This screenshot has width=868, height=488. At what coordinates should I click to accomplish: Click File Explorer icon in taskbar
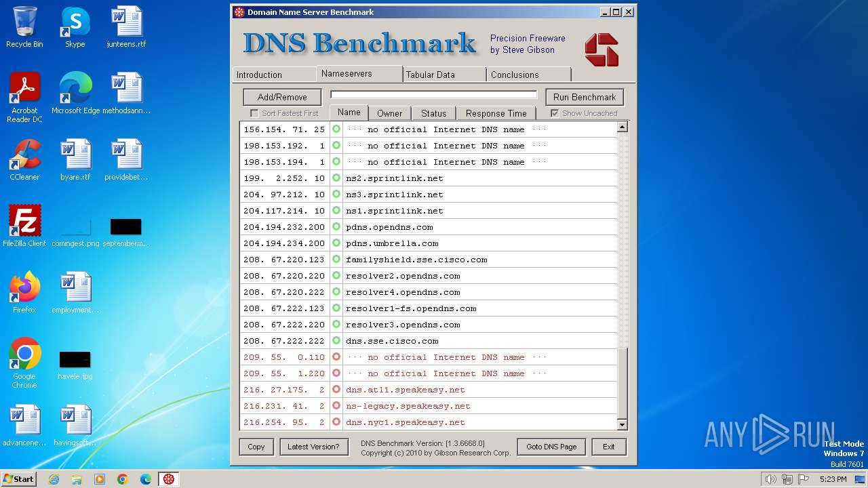(77, 479)
